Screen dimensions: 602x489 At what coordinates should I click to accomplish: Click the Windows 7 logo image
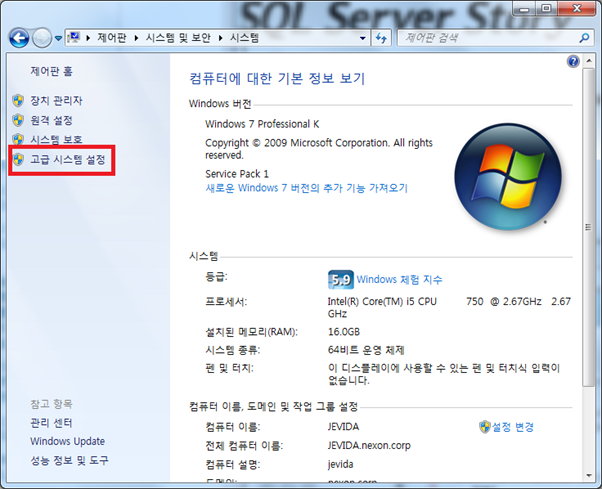(508, 177)
